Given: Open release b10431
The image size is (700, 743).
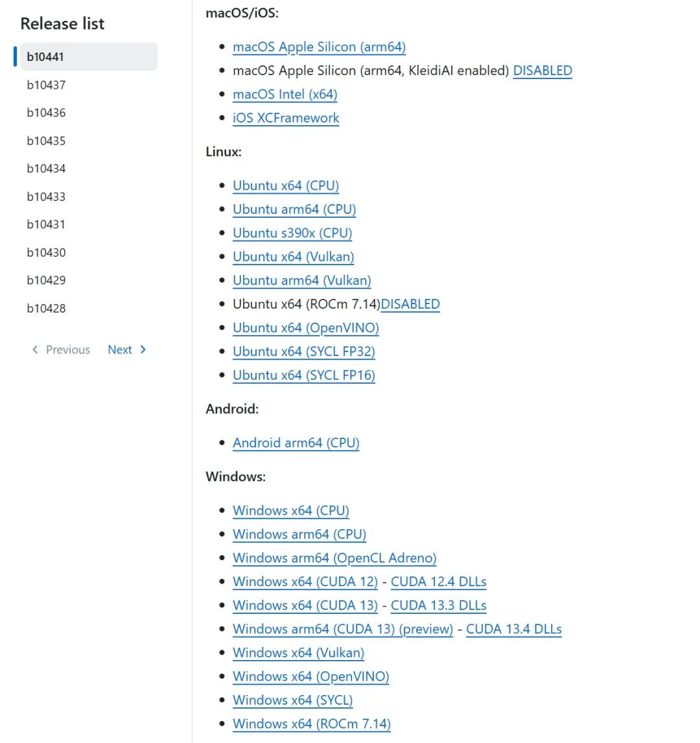Looking at the screenshot, I should [46, 224].
